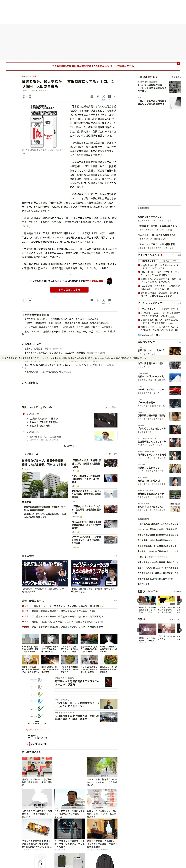
Task: Switch to the 昨日のトップ5 tab
Action: pyautogui.click(x=170, y=261)
